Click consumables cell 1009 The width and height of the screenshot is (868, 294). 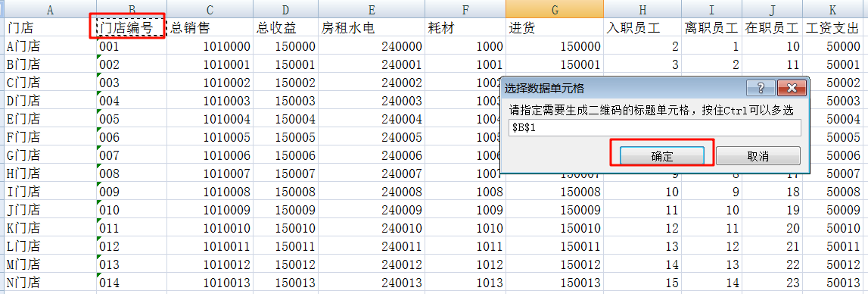(465, 210)
